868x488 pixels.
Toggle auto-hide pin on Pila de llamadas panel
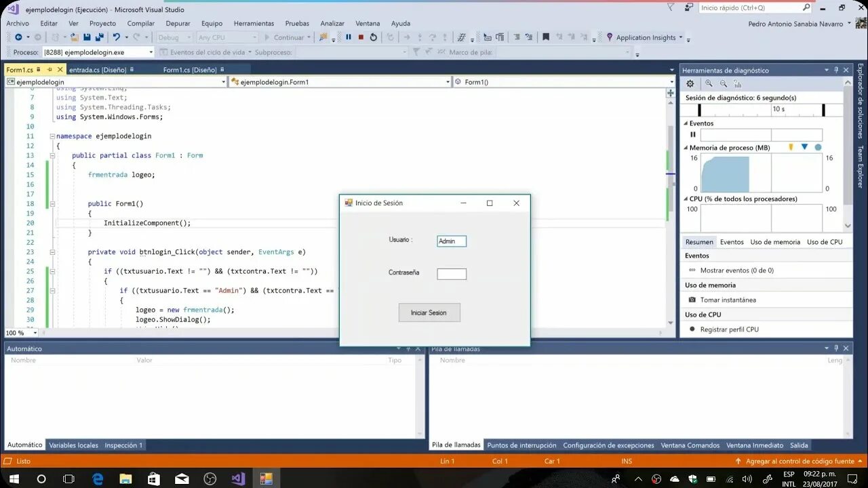pos(836,348)
